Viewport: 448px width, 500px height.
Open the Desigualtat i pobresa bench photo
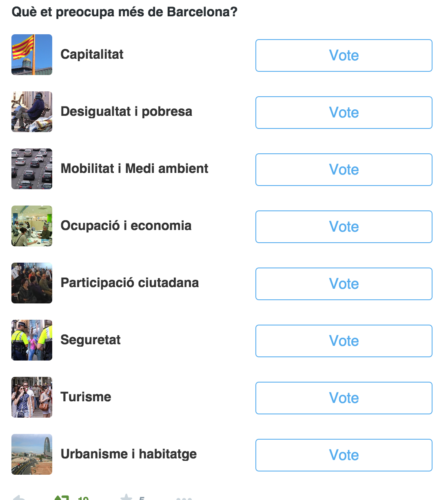(x=32, y=112)
